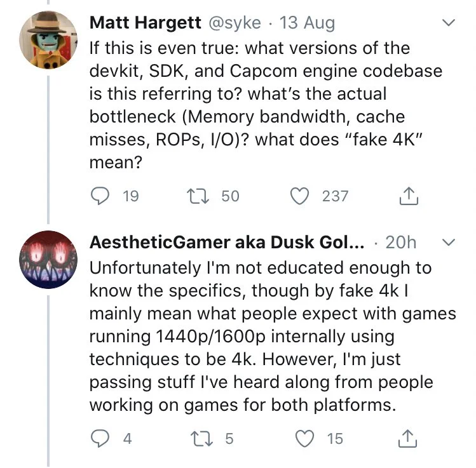Open the 20h timestamp
This screenshot has height=468, width=476.
pyautogui.click(x=401, y=243)
